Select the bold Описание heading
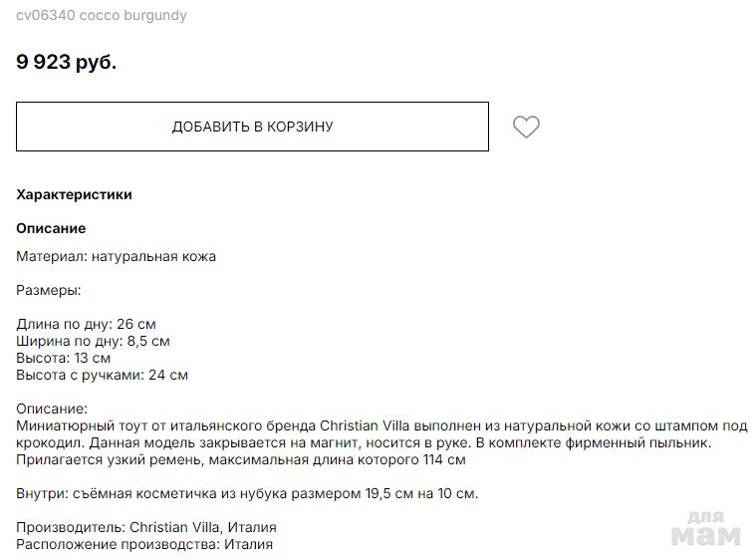The image size is (756, 560). coord(51,228)
